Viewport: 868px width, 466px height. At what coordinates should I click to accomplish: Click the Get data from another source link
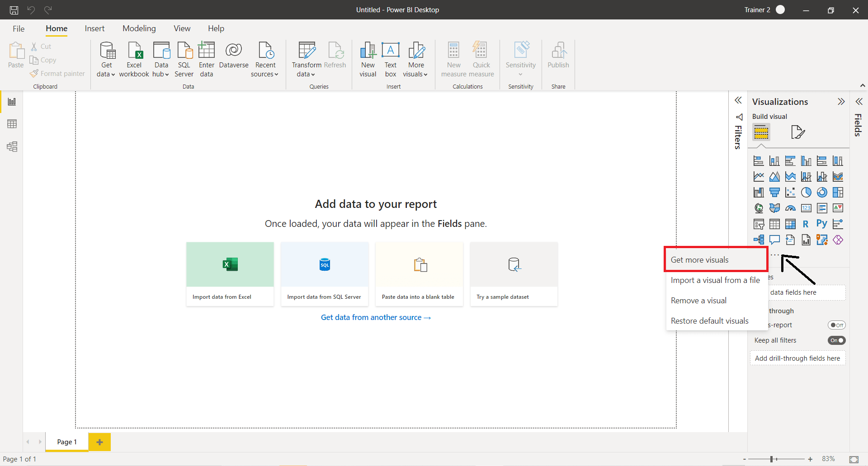pos(376,317)
